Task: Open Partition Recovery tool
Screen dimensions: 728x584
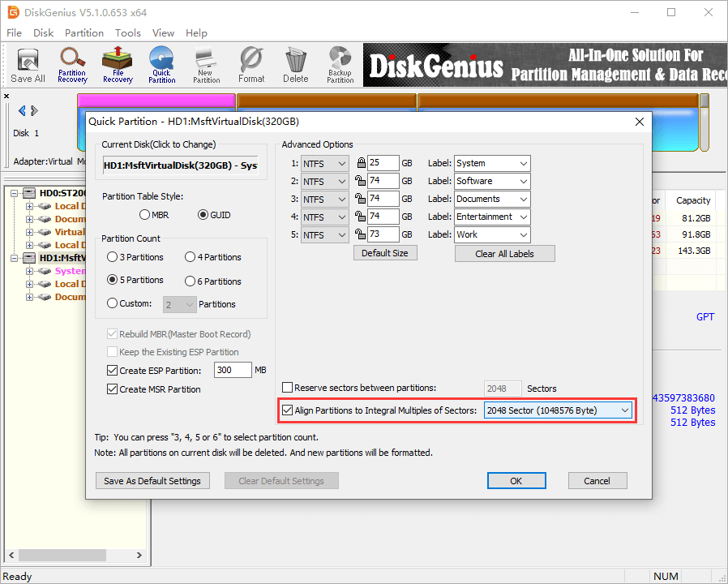Action: tap(72, 65)
